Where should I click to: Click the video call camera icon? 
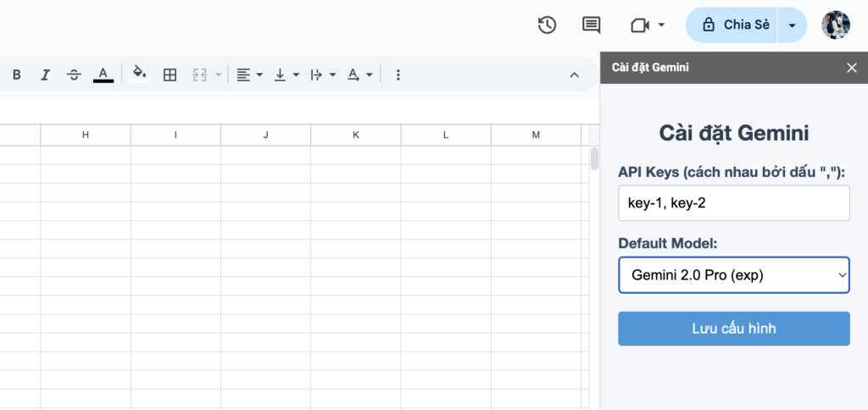(640, 25)
